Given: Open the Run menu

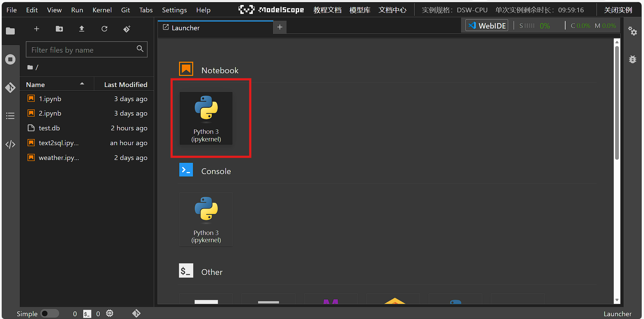Looking at the screenshot, I should 77,10.
